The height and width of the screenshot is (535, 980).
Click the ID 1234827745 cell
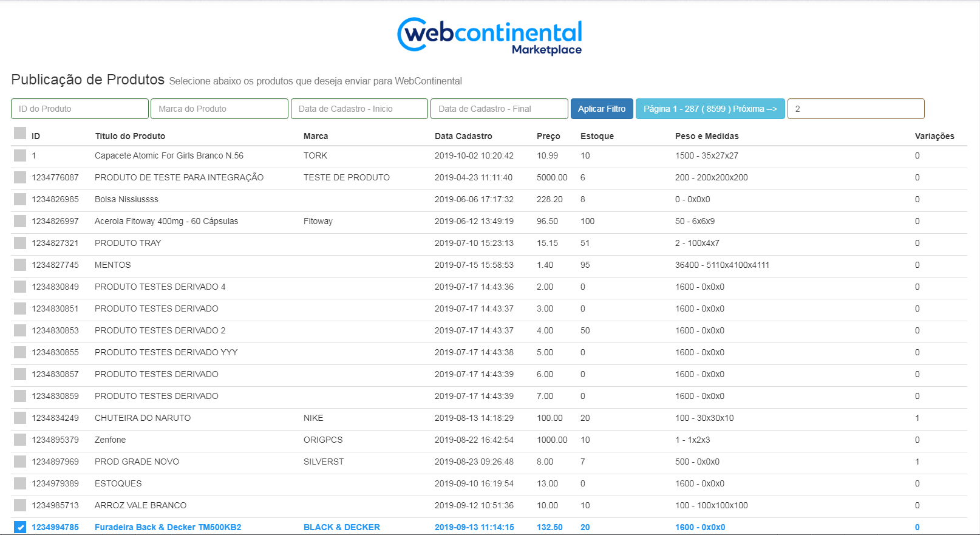point(55,265)
